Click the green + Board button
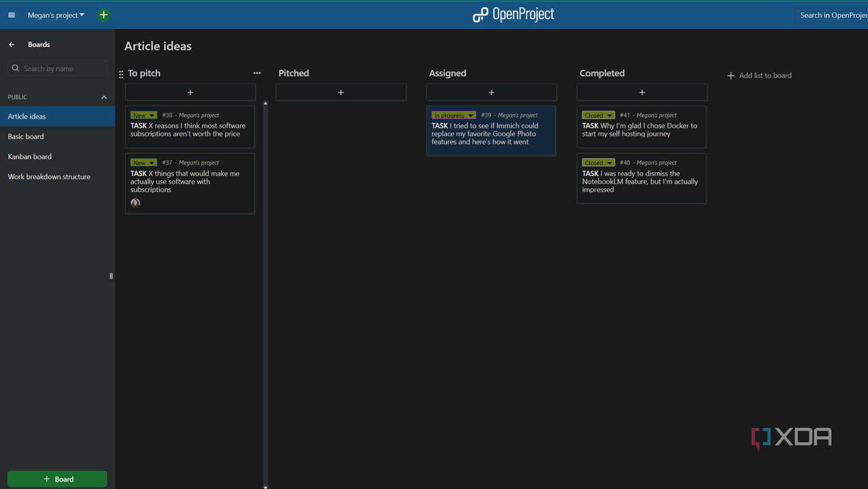The height and width of the screenshot is (489, 868). (57, 479)
